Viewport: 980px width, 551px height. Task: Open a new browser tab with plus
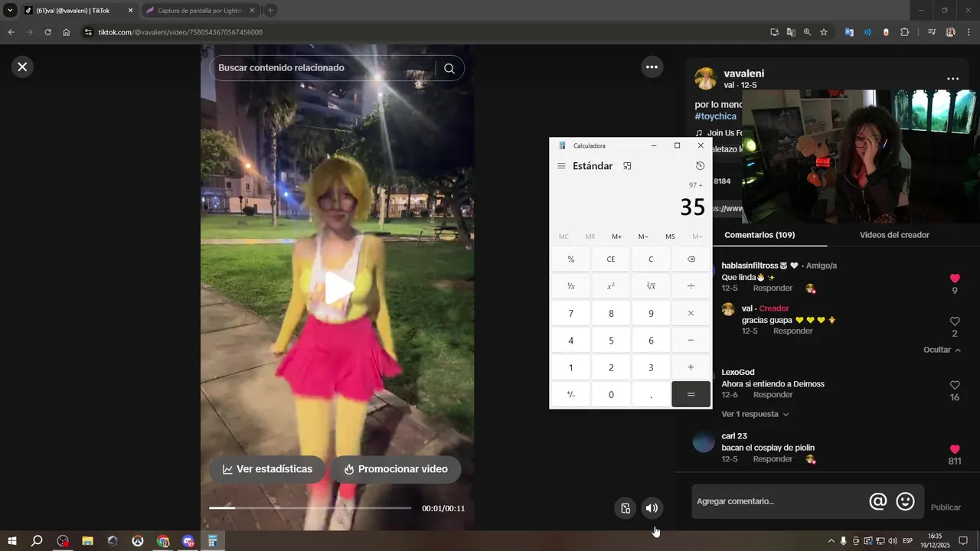click(x=270, y=11)
